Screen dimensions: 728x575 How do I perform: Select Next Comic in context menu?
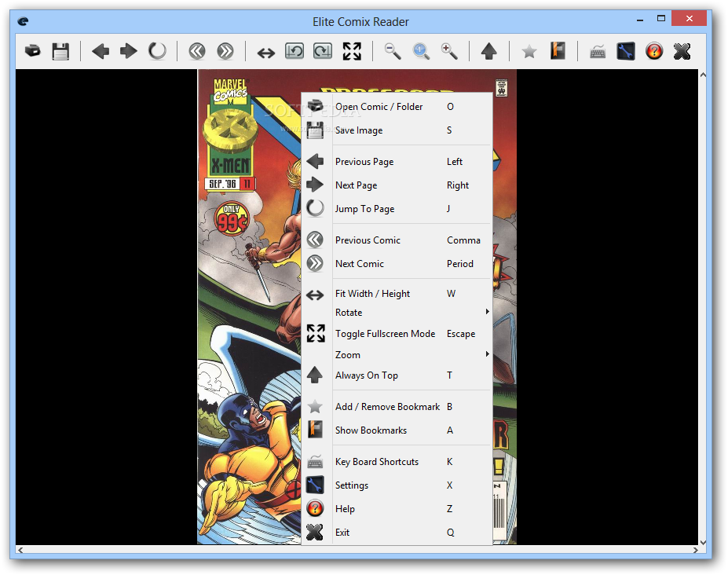coord(397,264)
